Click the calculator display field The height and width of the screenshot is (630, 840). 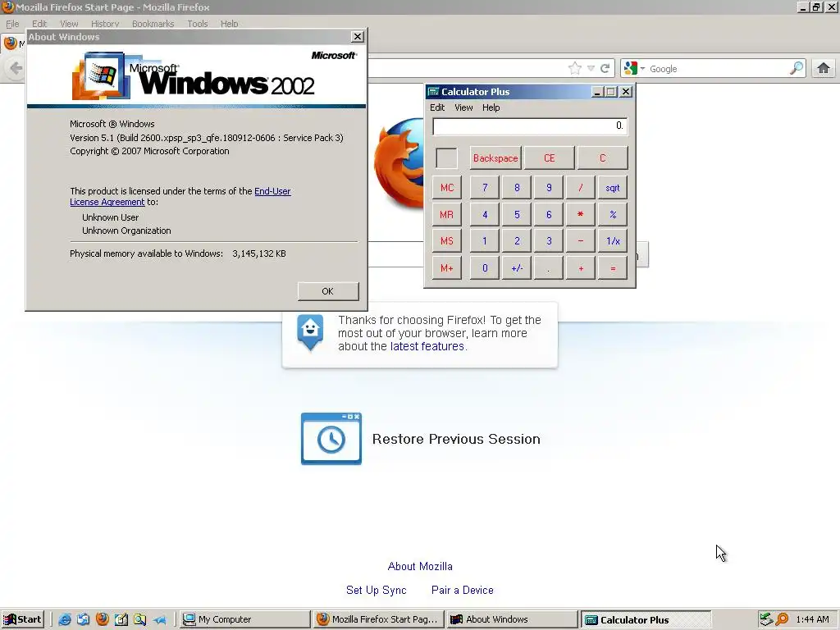[530, 126]
